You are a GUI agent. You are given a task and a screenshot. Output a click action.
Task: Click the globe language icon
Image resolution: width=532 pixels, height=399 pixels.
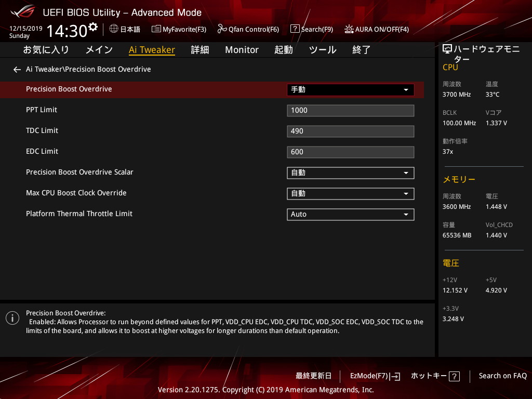[x=114, y=29]
